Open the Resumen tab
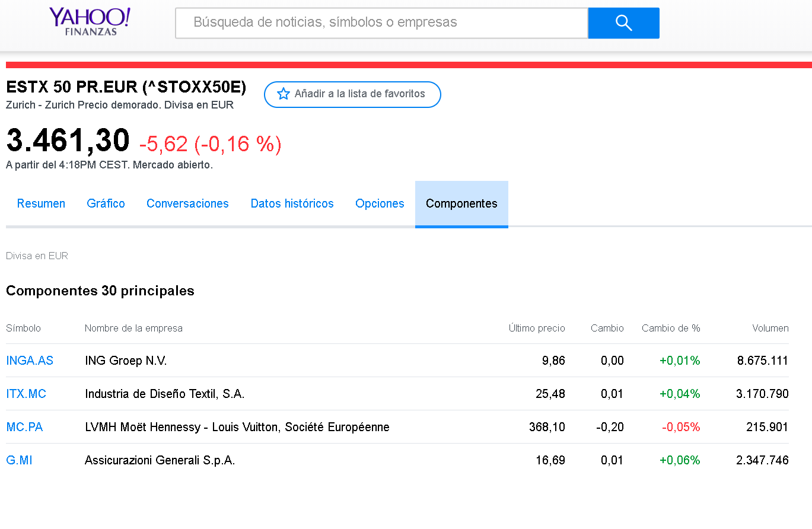812x529 pixels. pos(41,203)
